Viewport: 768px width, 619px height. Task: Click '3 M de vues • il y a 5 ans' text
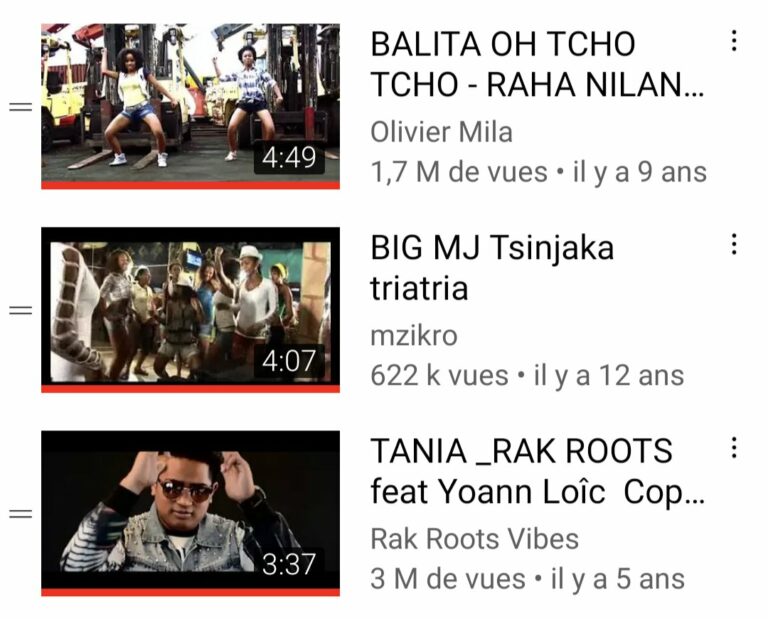[x=527, y=579]
